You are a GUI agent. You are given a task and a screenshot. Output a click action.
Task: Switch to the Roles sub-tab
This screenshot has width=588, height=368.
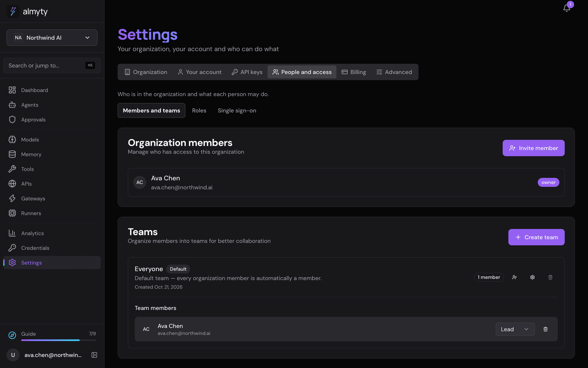point(199,110)
